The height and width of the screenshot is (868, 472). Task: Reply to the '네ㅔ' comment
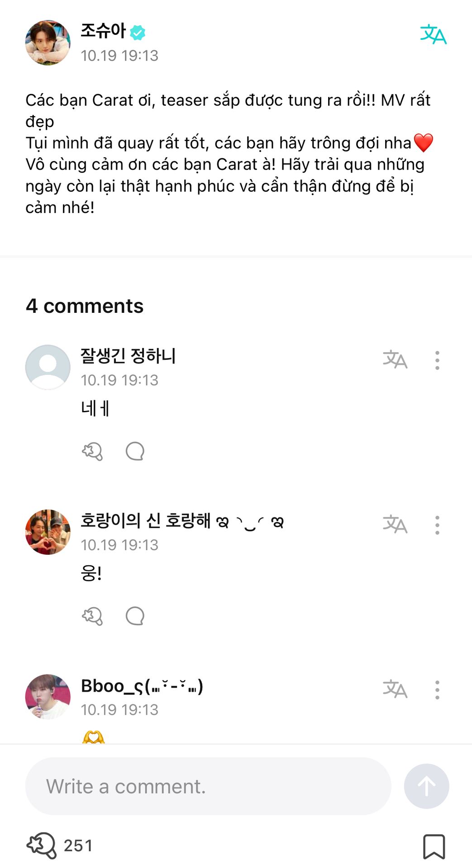pyautogui.click(x=135, y=451)
